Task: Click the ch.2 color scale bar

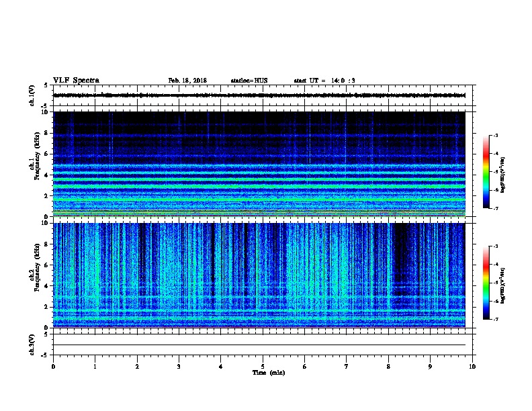Action: click(486, 283)
